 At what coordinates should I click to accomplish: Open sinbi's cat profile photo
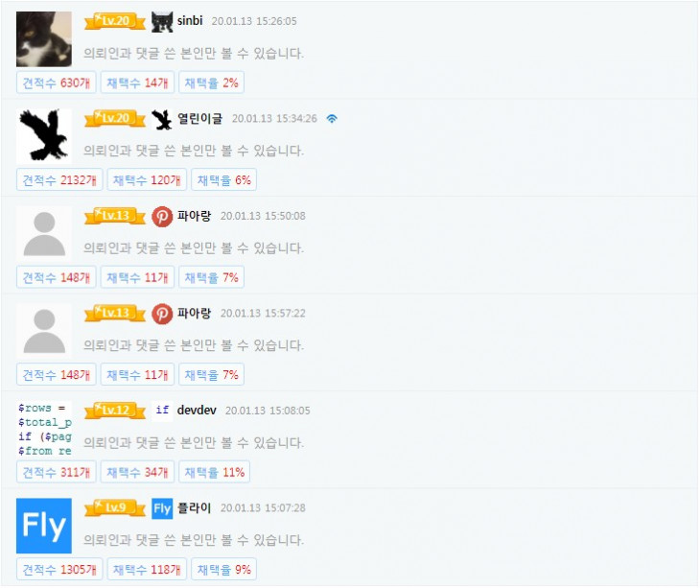point(44,38)
